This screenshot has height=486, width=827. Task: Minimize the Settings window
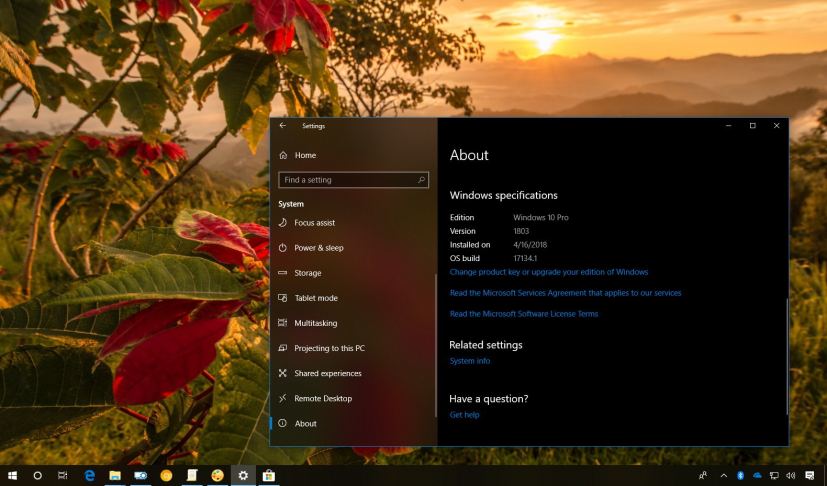tap(728, 126)
